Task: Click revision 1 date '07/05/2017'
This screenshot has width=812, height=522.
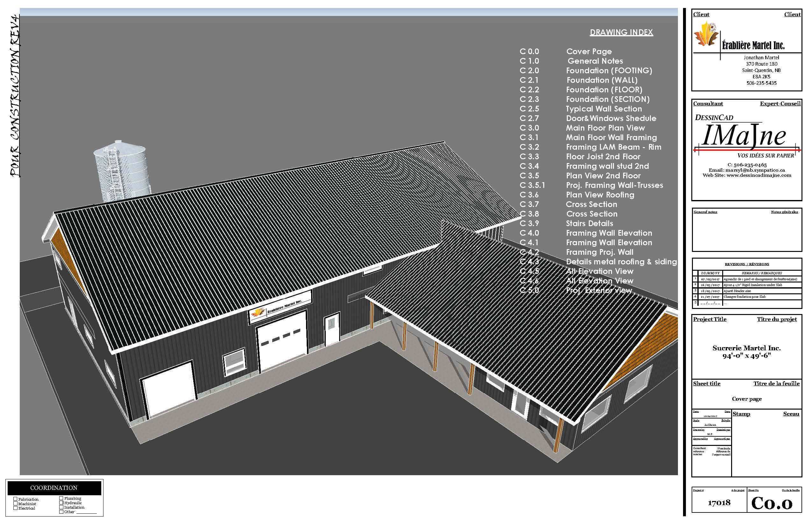Action: (x=710, y=279)
